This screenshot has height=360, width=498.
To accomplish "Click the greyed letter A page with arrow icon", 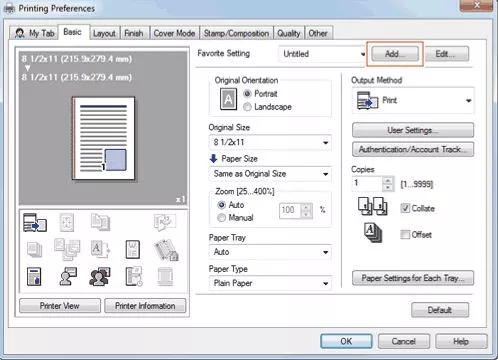I will click(100, 249).
